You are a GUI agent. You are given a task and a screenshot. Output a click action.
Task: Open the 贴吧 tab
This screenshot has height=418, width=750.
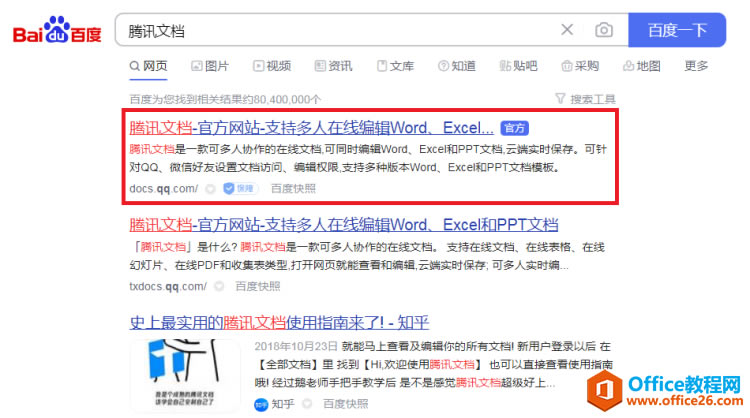pos(518,66)
